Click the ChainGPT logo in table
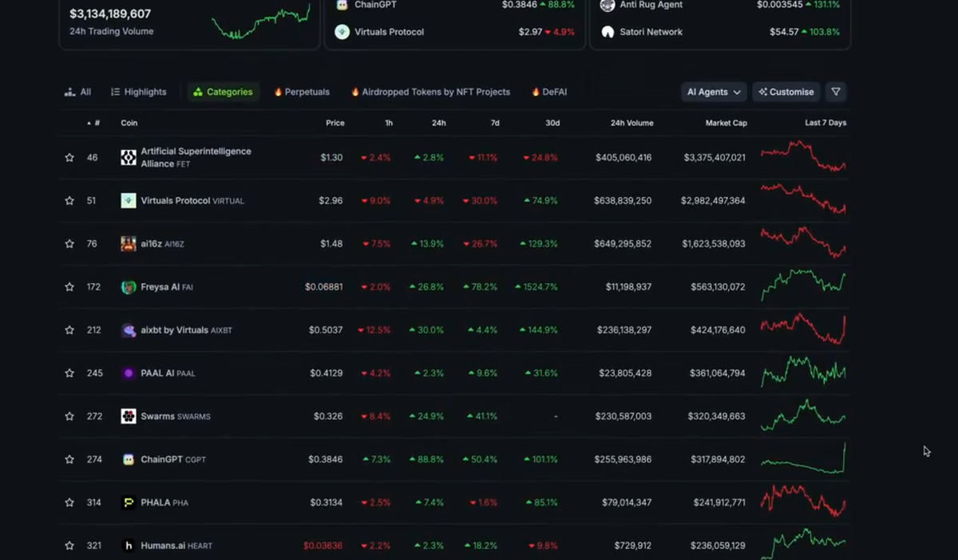Screen dimensions: 958x560 (129, 459)
